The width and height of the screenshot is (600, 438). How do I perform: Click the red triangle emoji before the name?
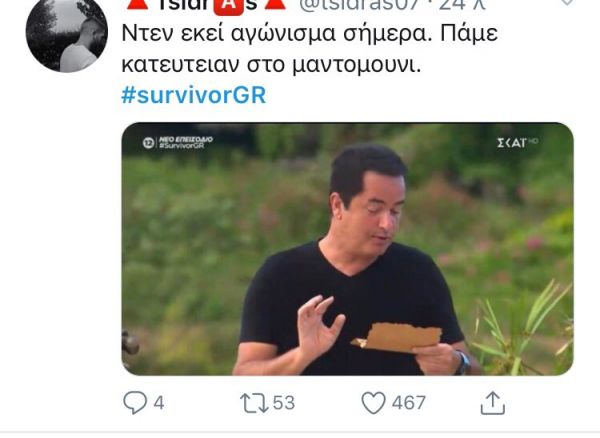[x=137, y=4]
